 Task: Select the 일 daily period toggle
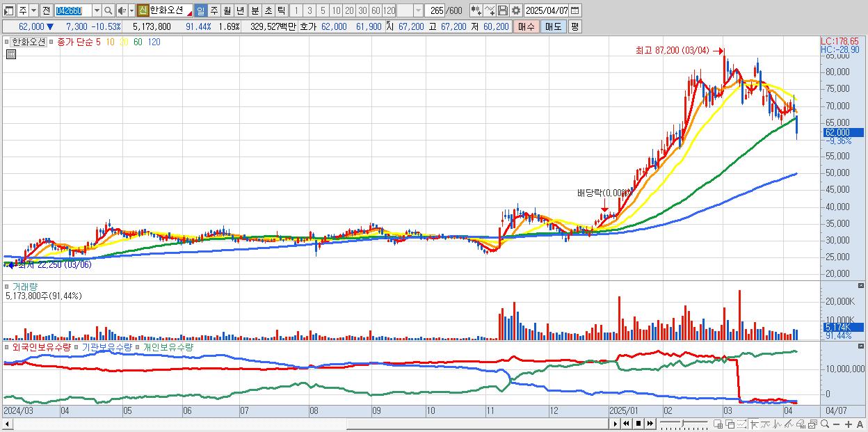coord(200,10)
